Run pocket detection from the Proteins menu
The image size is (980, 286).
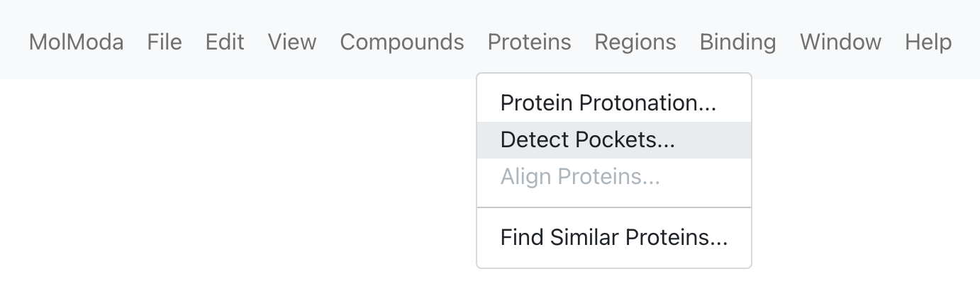[614, 140]
